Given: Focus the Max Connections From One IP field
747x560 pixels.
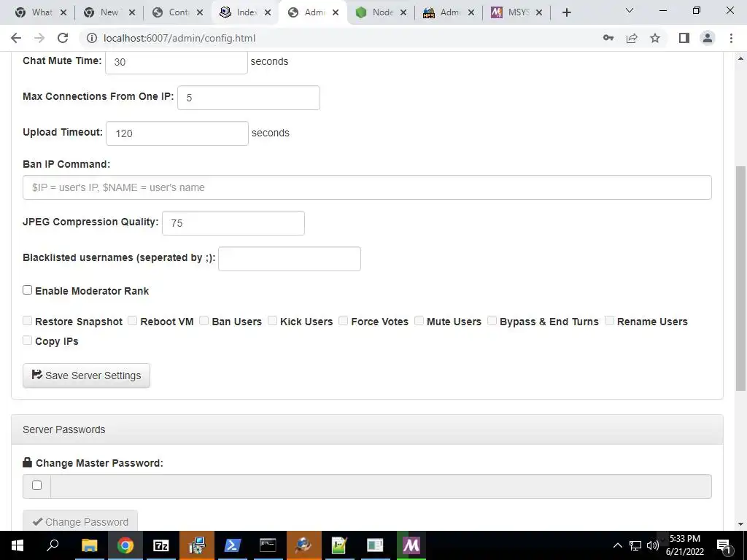Looking at the screenshot, I should coord(249,98).
